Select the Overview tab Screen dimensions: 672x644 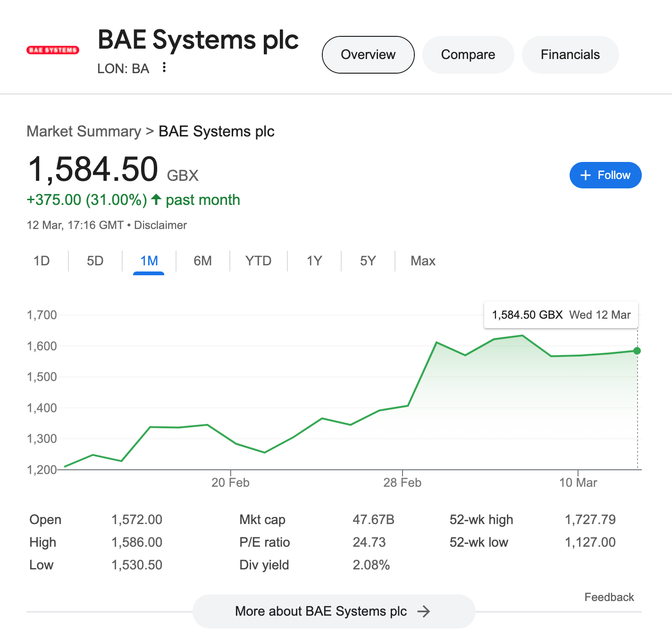click(x=368, y=55)
